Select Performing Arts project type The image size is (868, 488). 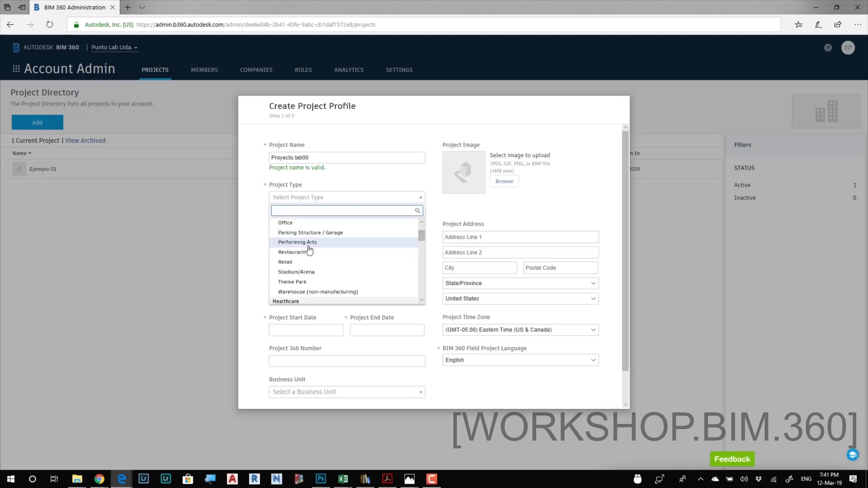(297, 242)
